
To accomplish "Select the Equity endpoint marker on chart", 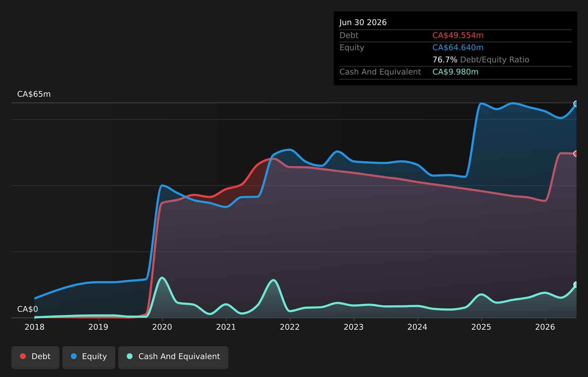I will [576, 104].
